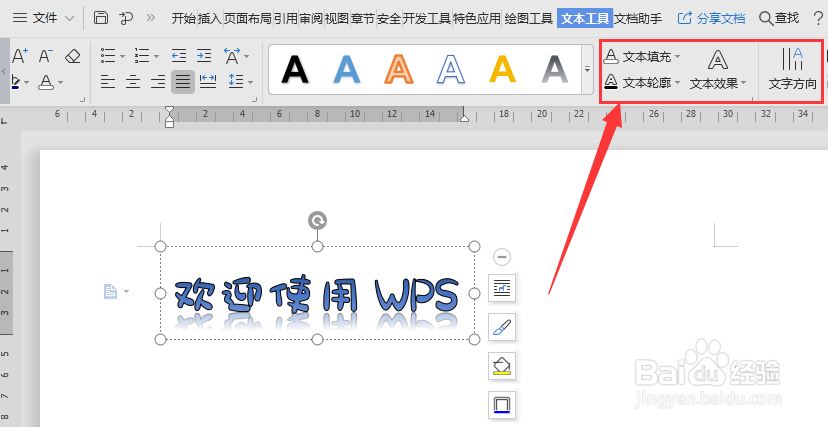Open the 页面布局 tab
The image size is (828, 427).
click(248, 18)
